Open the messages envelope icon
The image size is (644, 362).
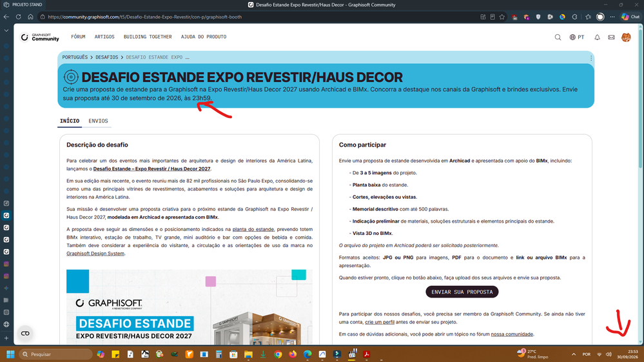(612, 37)
